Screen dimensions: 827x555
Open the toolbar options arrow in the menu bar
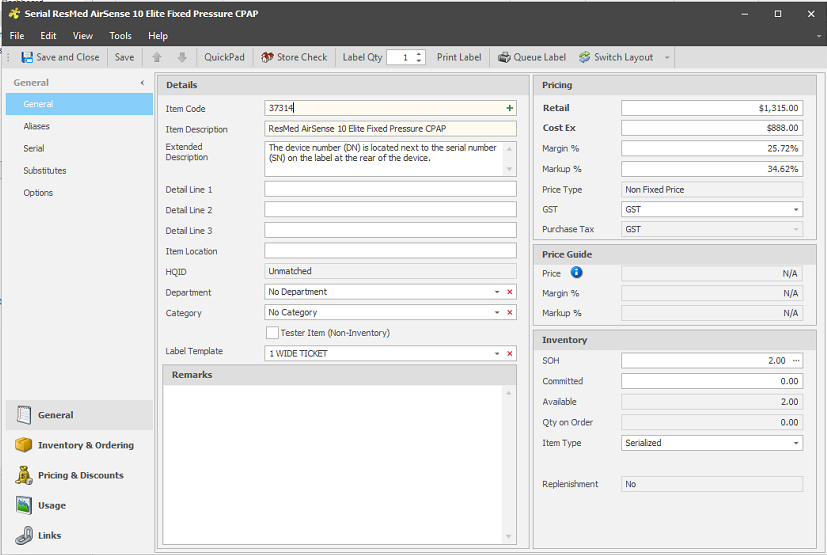819,36
